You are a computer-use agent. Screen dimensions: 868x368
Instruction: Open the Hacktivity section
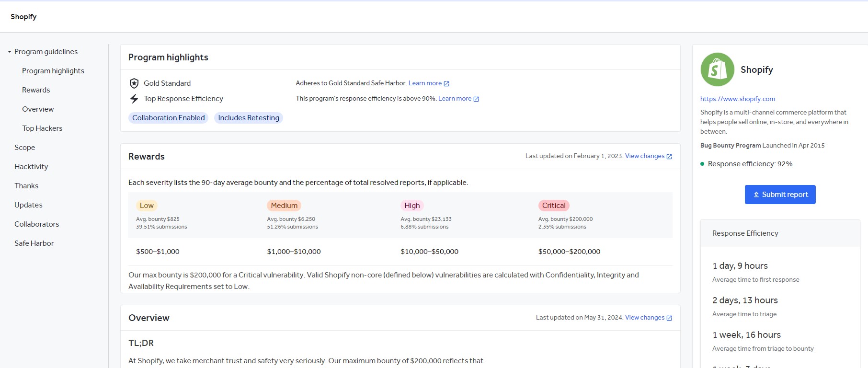point(31,167)
